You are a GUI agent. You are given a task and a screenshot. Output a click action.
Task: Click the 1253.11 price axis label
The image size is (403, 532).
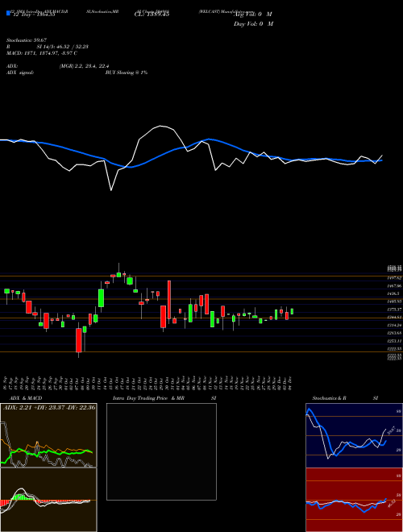394,341
